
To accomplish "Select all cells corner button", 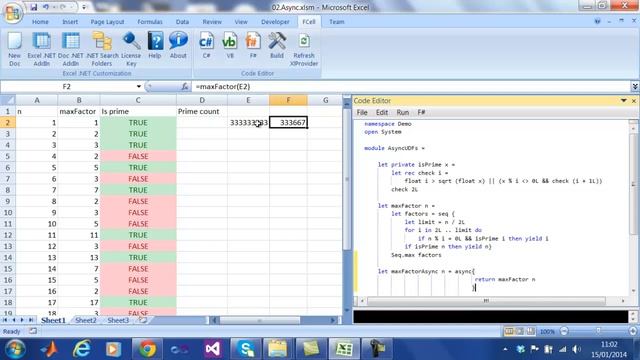I will 8,100.
